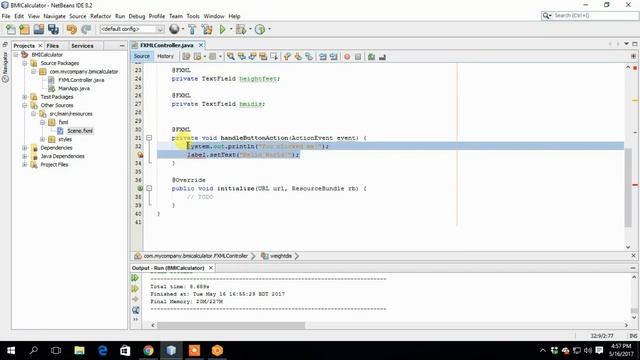640x360 pixels.
Task: Toggle Rectangular Selection in editor toolbar
Action: 273,57
